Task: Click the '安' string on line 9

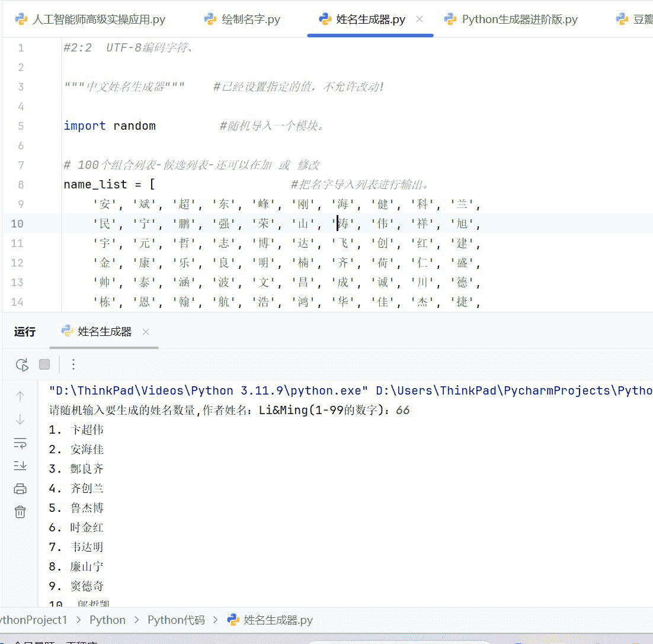Action: [104, 204]
